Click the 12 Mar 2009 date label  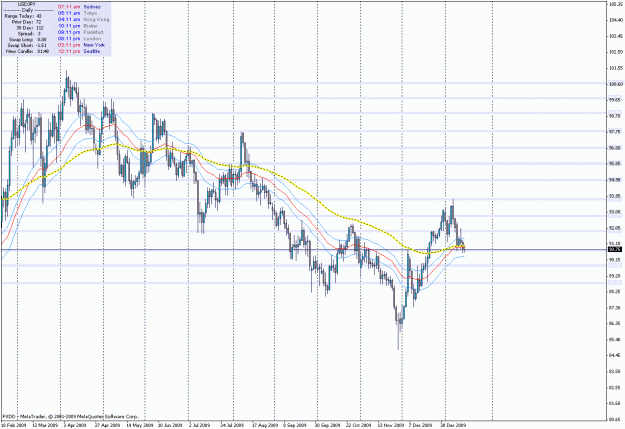[45, 425]
